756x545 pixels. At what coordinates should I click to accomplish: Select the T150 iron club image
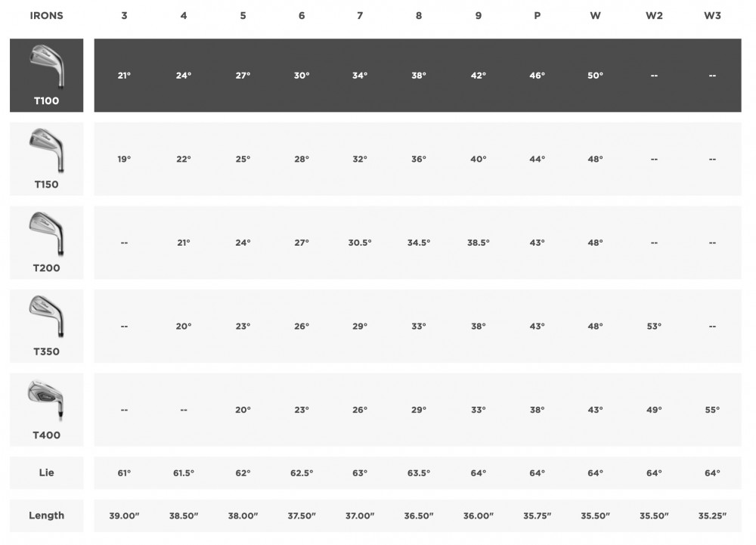tap(47, 150)
